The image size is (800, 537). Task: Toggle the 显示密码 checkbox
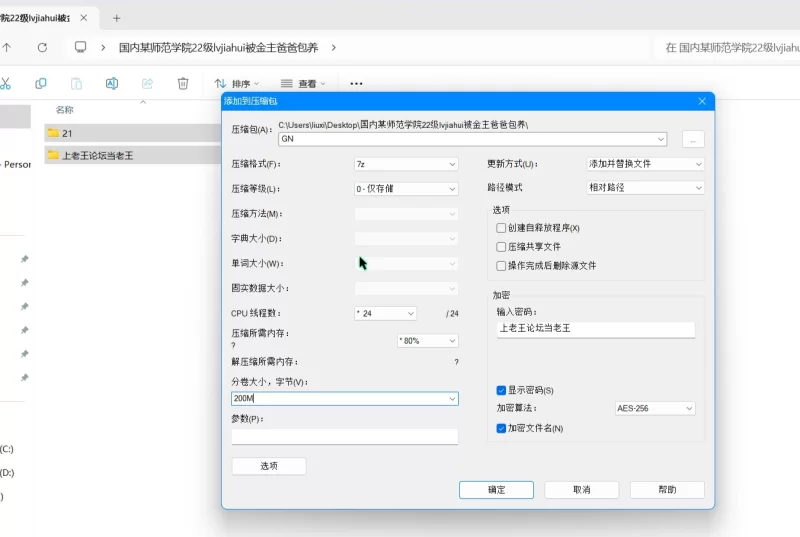[502, 390]
